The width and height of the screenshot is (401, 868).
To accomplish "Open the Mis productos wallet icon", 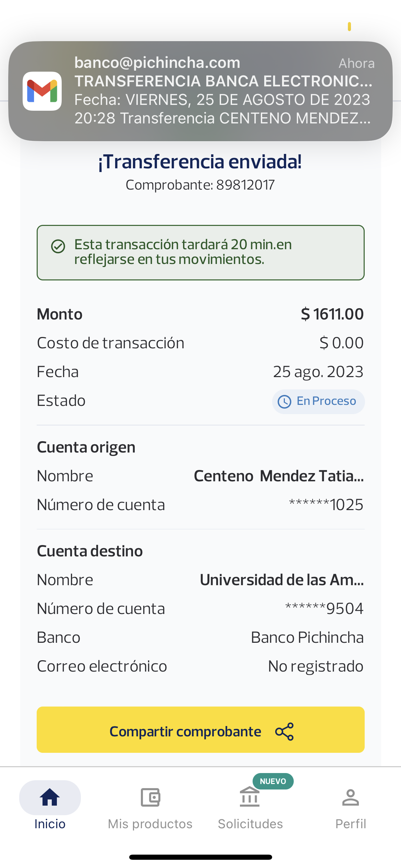I will [x=150, y=797].
